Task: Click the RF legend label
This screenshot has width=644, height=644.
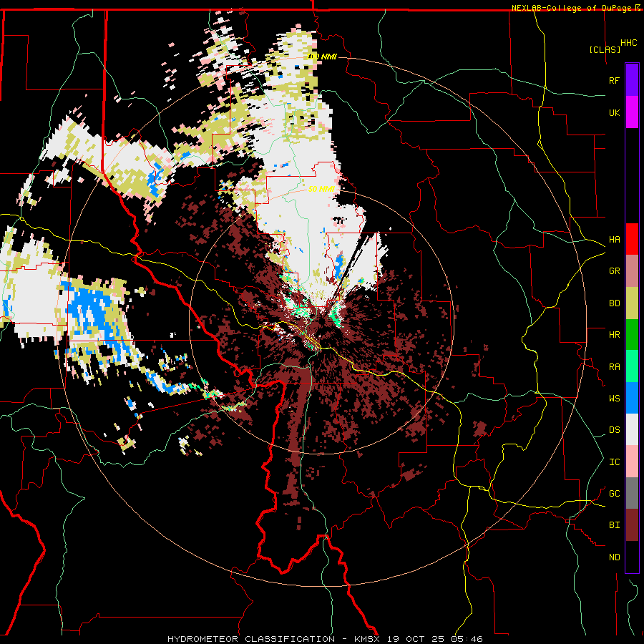Action: (x=614, y=80)
